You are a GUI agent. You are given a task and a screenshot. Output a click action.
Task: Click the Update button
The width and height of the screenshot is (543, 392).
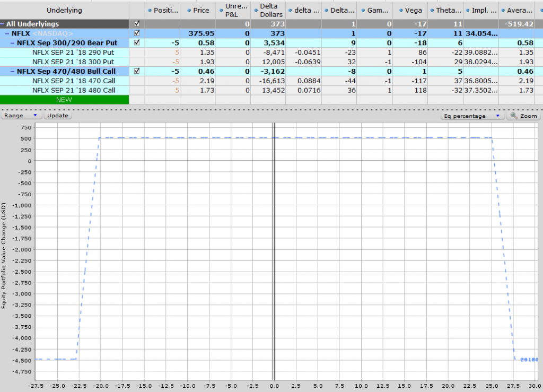pos(57,115)
